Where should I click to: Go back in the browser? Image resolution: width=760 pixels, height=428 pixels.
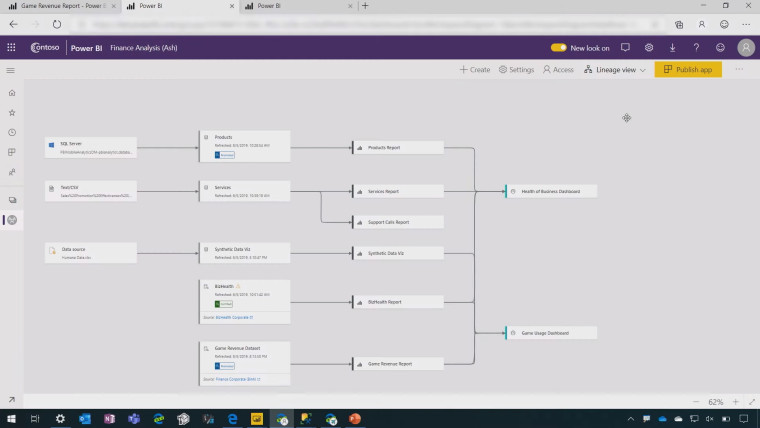tap(14, 24)
